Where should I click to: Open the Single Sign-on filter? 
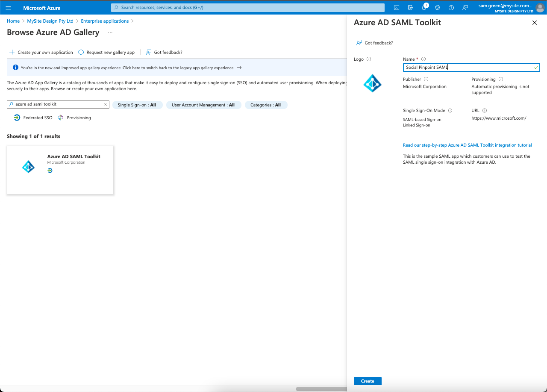coord(137,105)
